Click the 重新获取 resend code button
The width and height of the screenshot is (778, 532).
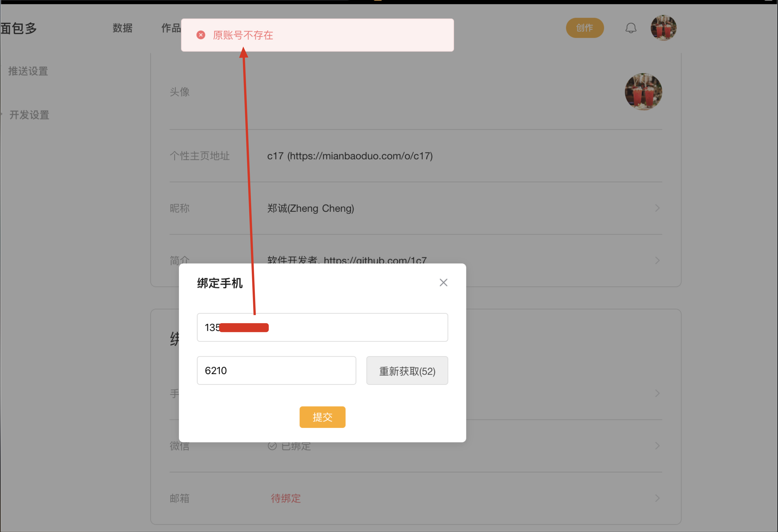pos(407,371)
